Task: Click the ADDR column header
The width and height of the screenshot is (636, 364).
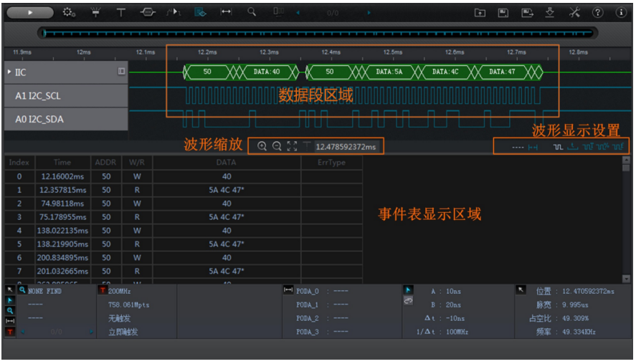Action: pos(105,162)
